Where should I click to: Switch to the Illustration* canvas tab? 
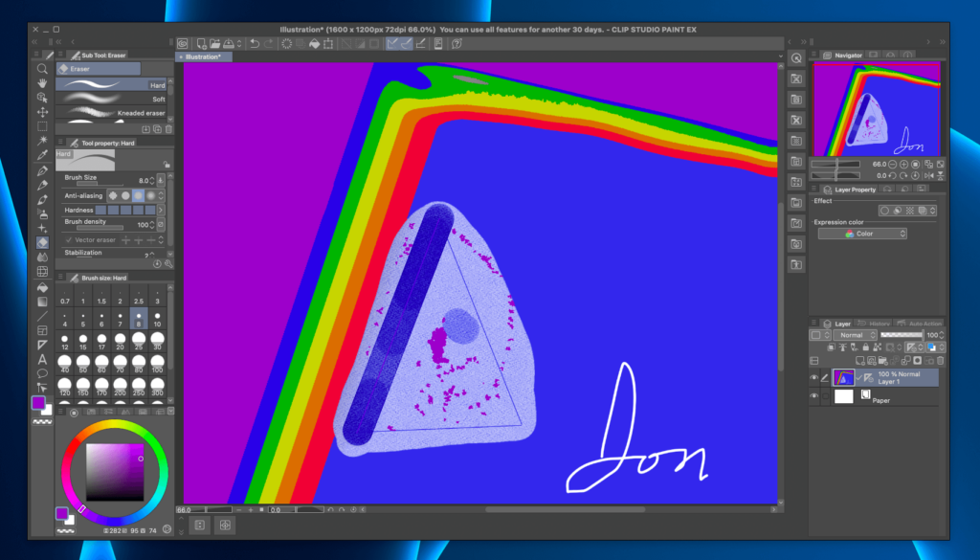point(204,56)
